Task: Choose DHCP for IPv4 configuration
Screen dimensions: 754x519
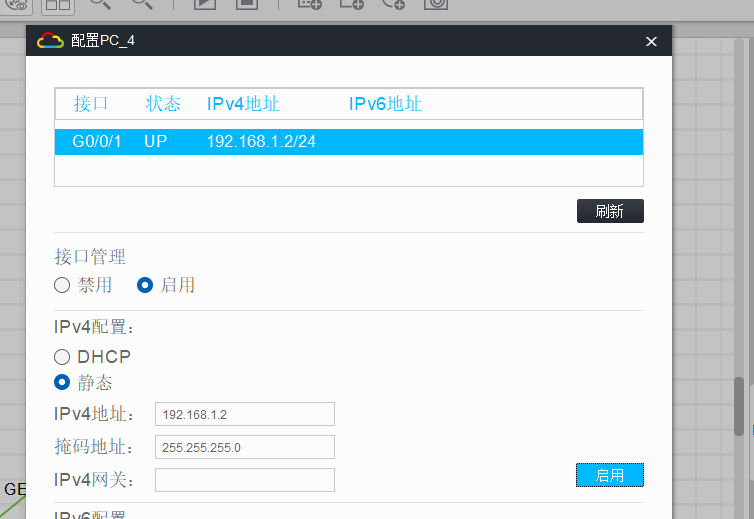Action: click(x=62, y=357)
